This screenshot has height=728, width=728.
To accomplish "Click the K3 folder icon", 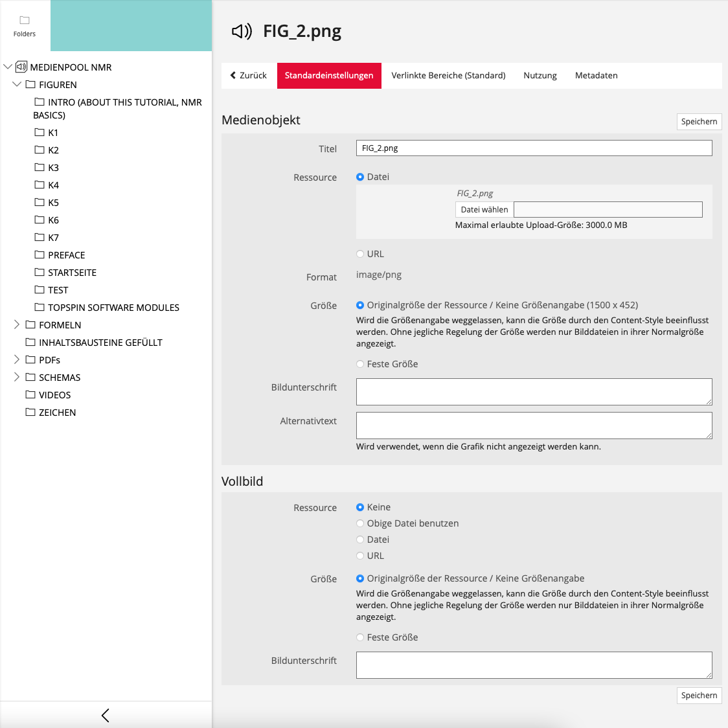I will click(40, 167).
